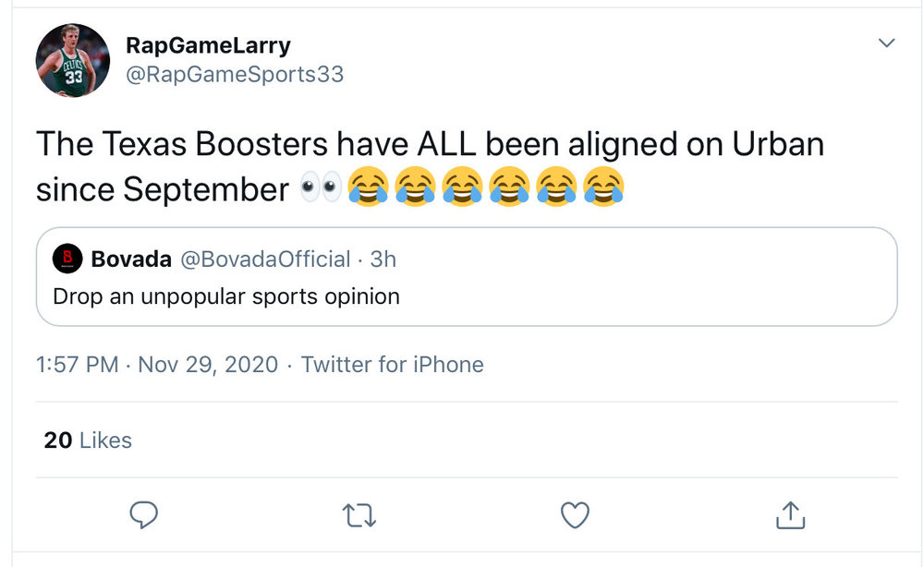Click the red Bovada logo icon
The height and width of the screenshot is (567, 924).
[x=67, y=259]
